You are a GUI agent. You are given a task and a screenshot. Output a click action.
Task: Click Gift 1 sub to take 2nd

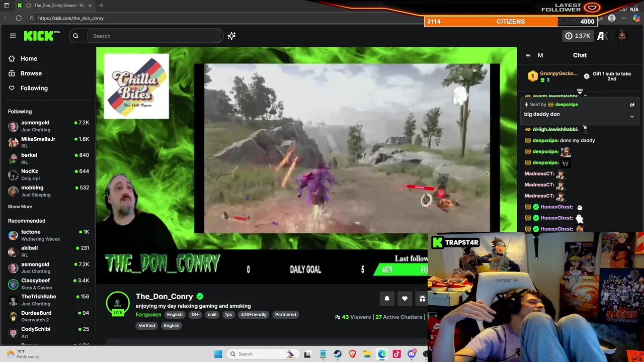tap(607, 76)
